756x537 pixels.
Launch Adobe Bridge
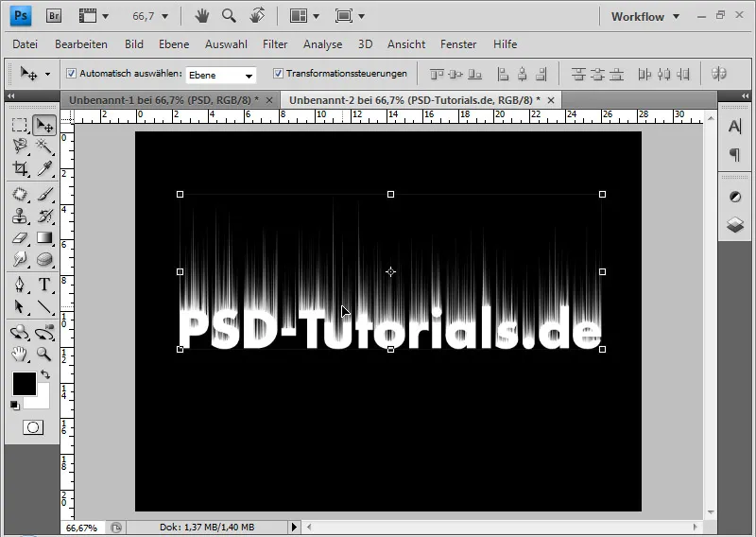[54, 16]
